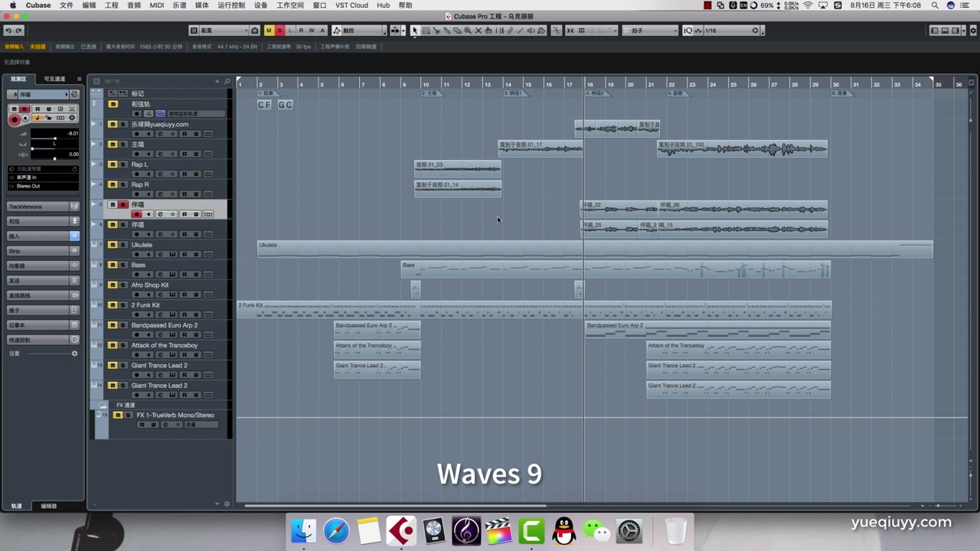The image size is (980, 551).
Task: Show or hide the left zone
Action: (934, 31)
